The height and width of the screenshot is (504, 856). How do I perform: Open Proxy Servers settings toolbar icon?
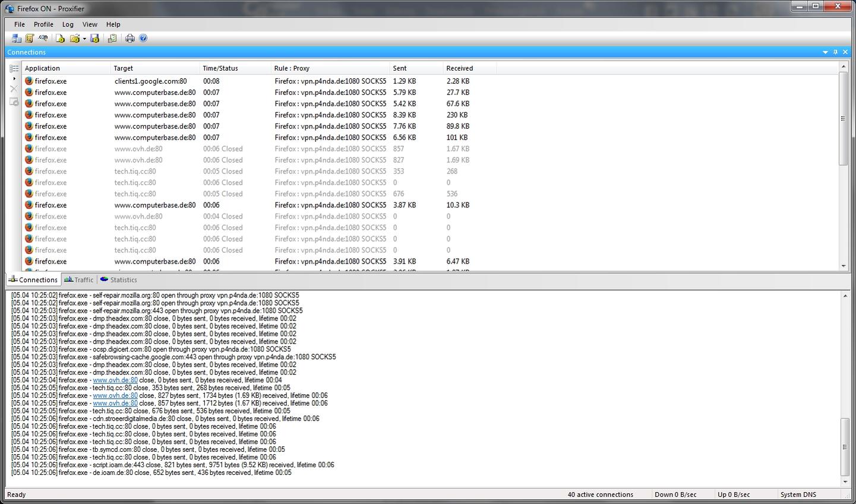point(17,38)
